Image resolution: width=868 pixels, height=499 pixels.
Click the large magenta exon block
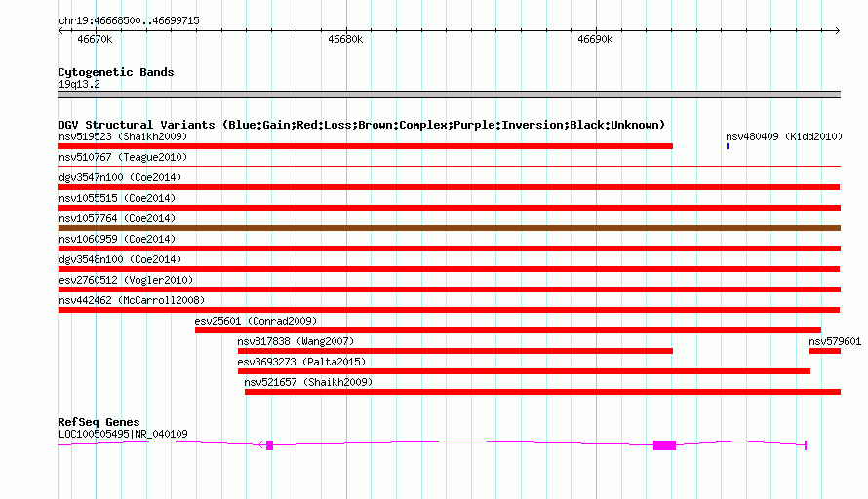click(664, 445)
